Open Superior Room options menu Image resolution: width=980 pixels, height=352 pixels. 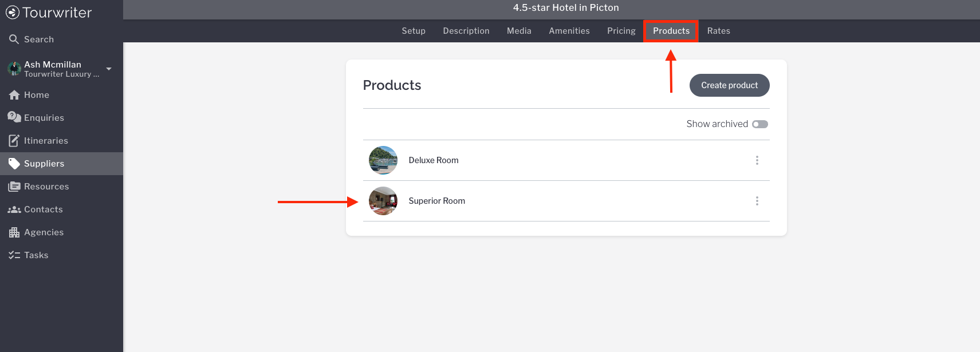click(x=757, y=201)
